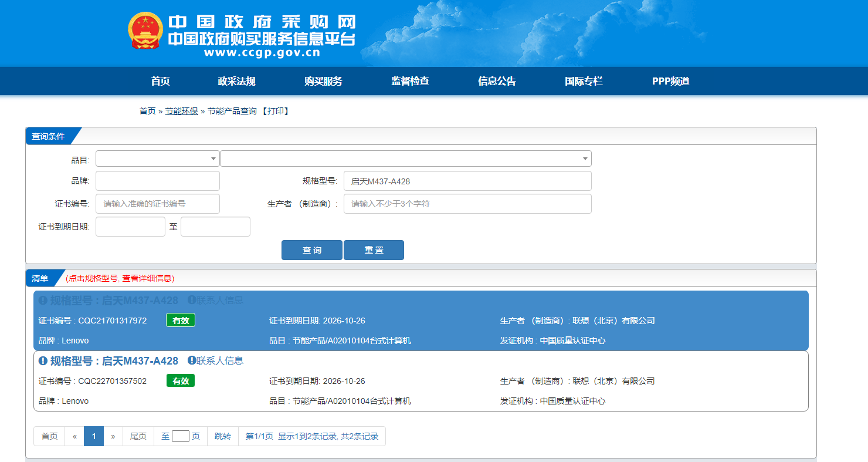
Task: Click 证书到期日期: 2026-10-26 in first highlighted result
Action: pyautogui.click(x=317, y=321)
